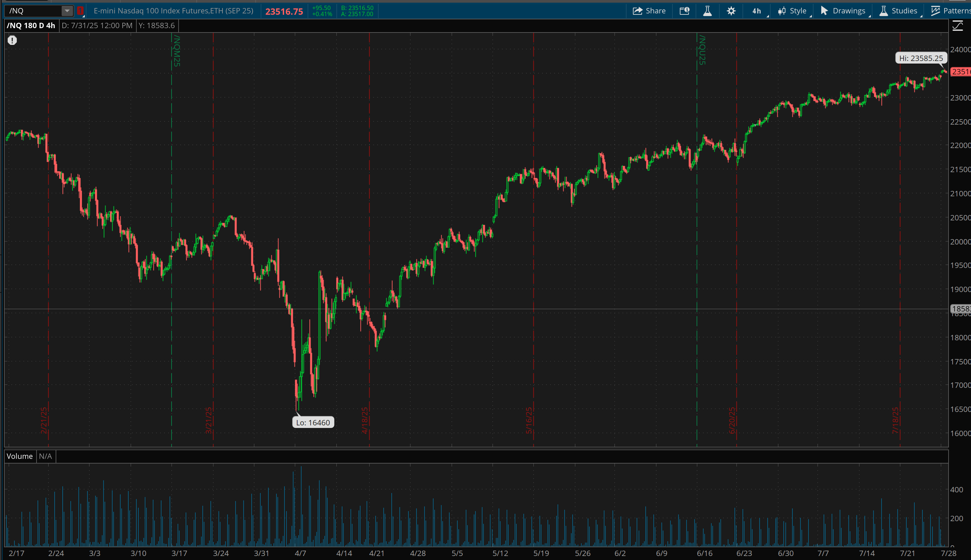Click the maximize chart icon in the top-right corner

tap(958, 25)
